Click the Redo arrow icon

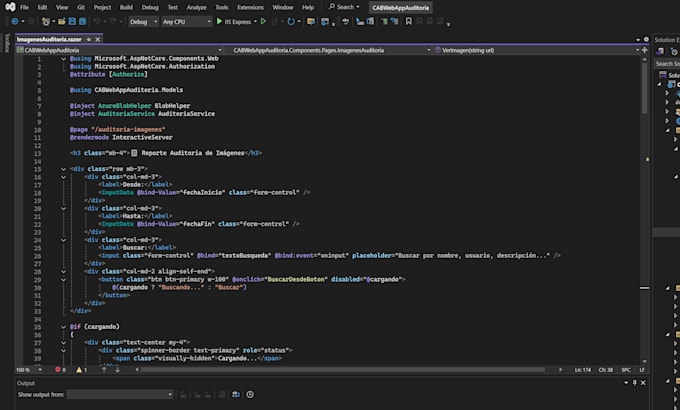tap(113, 21)
